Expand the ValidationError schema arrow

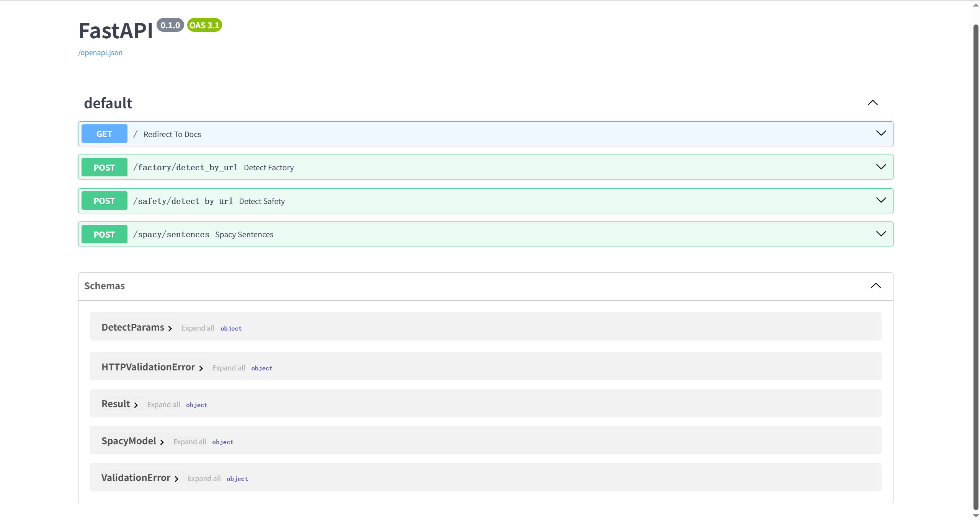point(176,479)
